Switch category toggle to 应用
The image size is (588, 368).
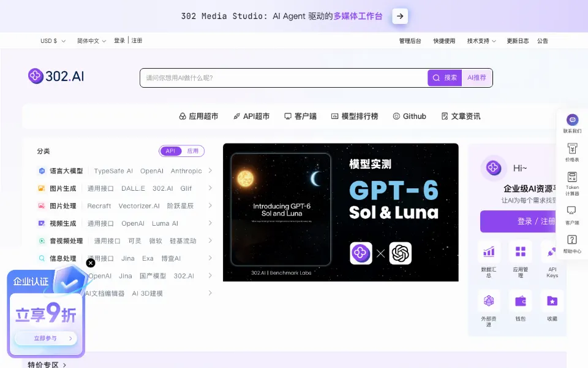tap(193, 151)
